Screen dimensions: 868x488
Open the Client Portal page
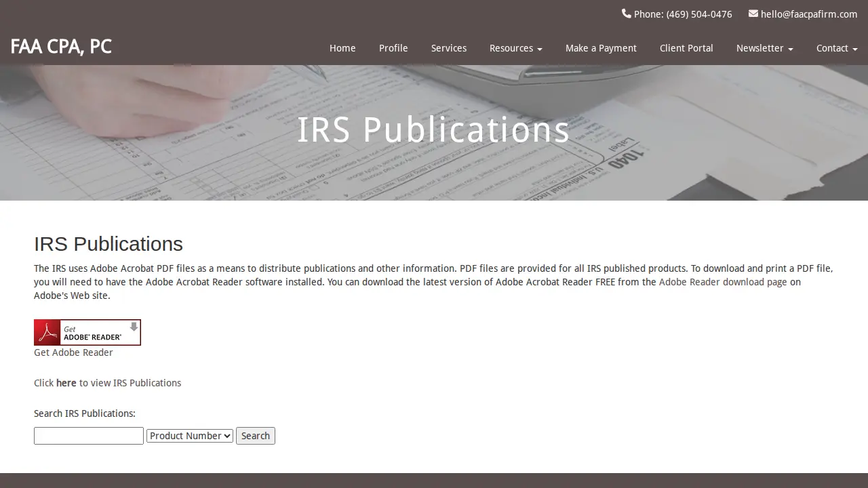tap(686, 48)
